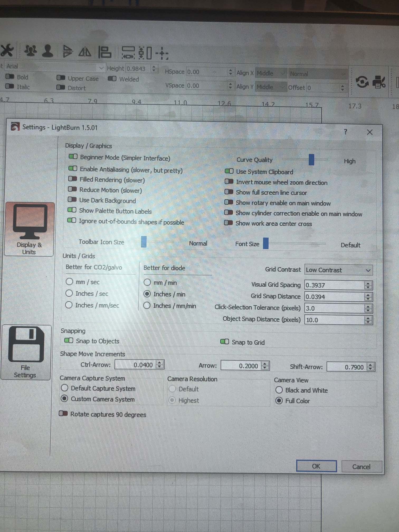Image resolution: width=399 pixels, height=532 pixels.
Task: Open the Display & Units settings page
Action: click(29, 229)
